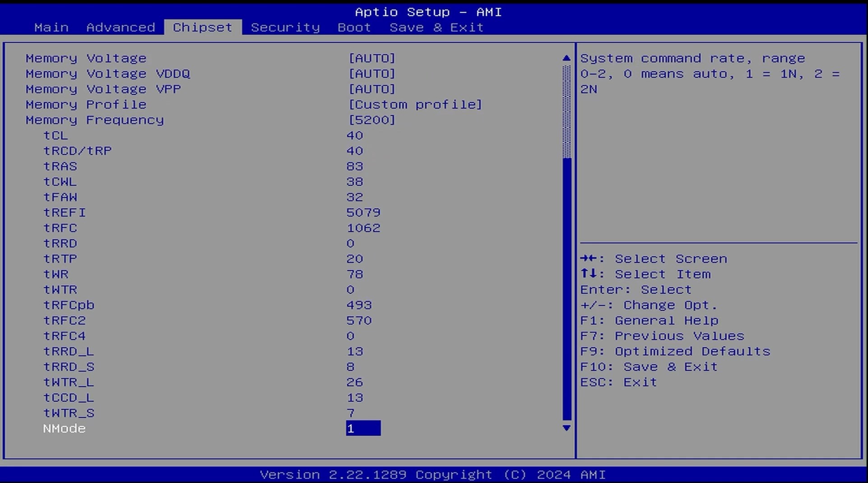This screenshot has height=483, width=868.
Task: Switch to the Main tab
Action: coord(51,28)
